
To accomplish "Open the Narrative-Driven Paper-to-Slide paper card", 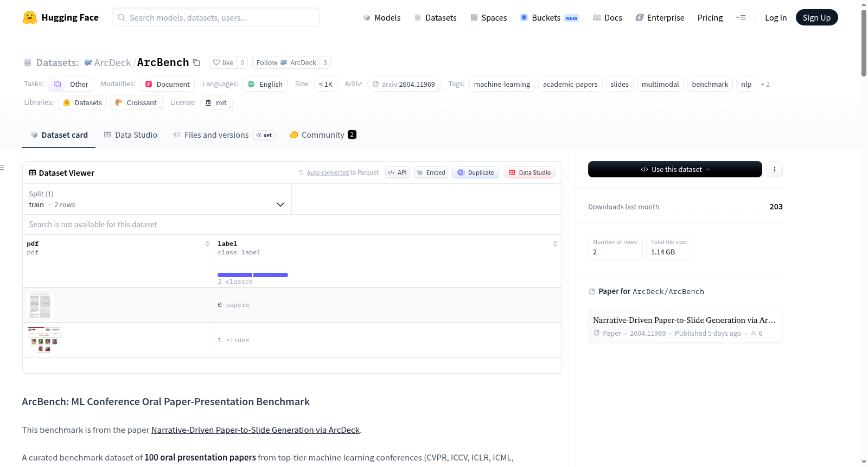I will click(x=685, y=326).
